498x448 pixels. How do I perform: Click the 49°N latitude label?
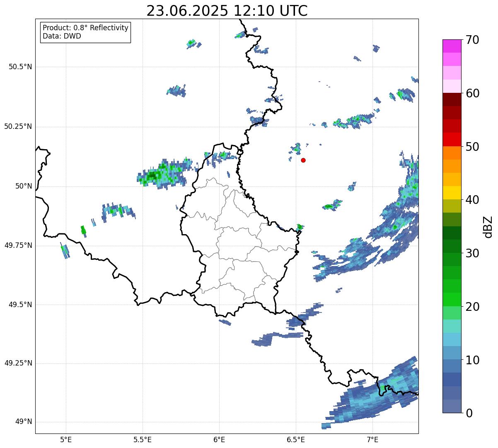(24, 421)
